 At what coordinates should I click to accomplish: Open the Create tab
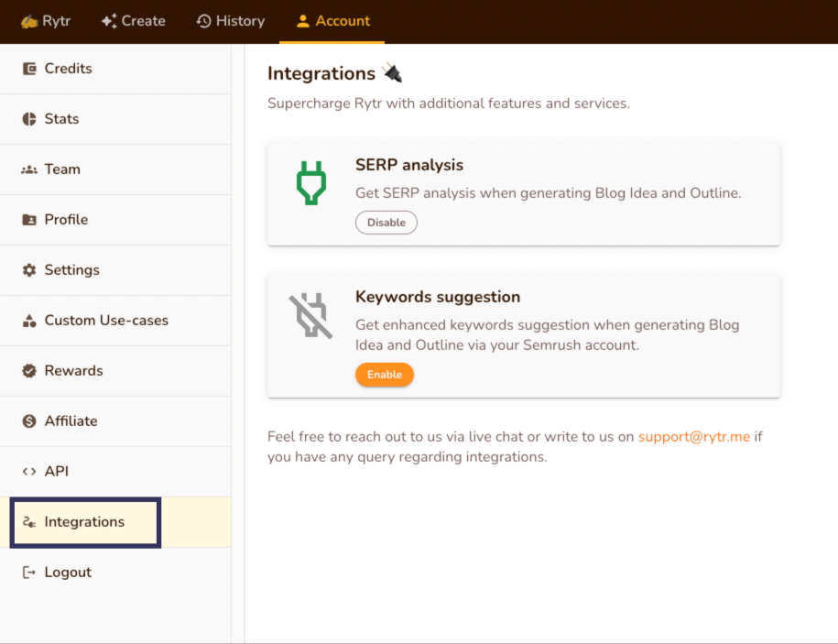pyautogui.click(x=134, y=21)
